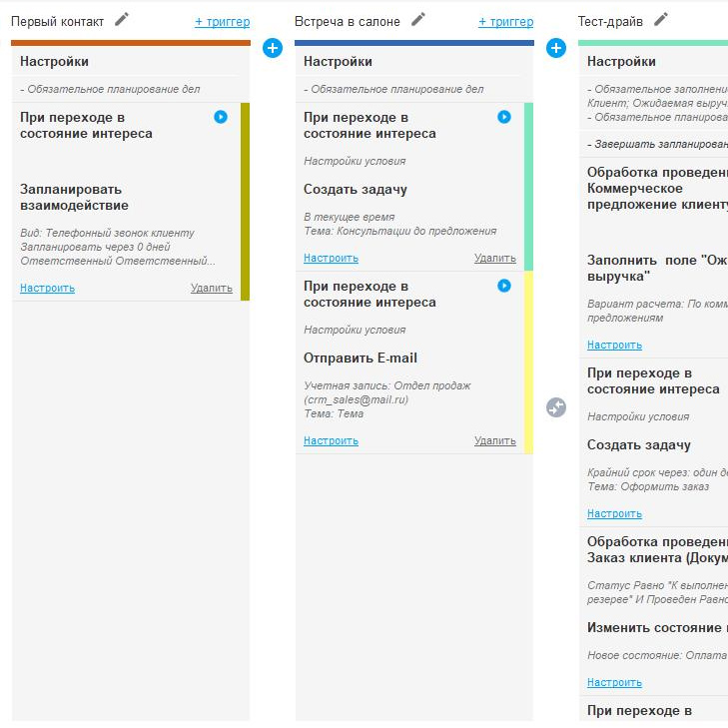Click the yellow color bar beside E-mail trigger
The image size is (728, 728).
528,362
